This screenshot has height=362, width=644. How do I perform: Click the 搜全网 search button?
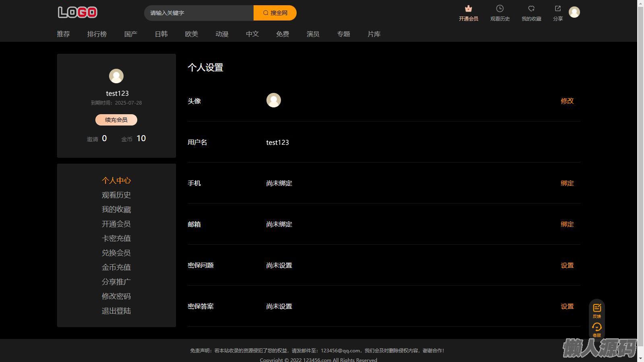click(275, 13)
